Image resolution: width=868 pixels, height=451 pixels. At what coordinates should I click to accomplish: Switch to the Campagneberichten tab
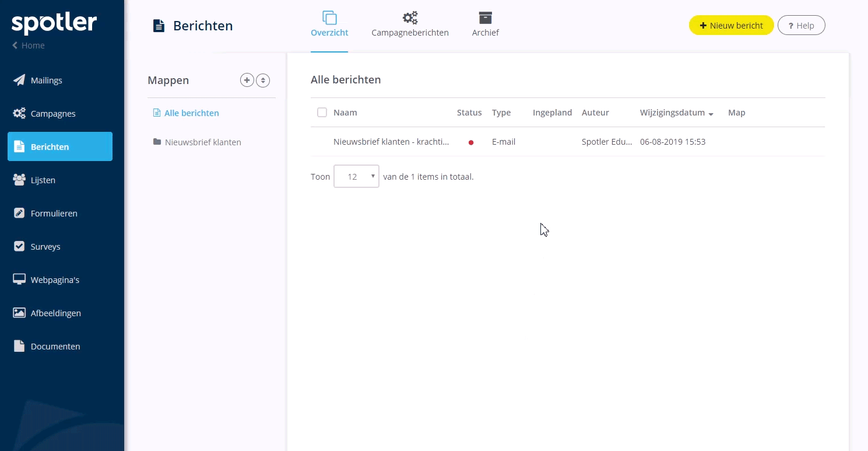(410, 26)
